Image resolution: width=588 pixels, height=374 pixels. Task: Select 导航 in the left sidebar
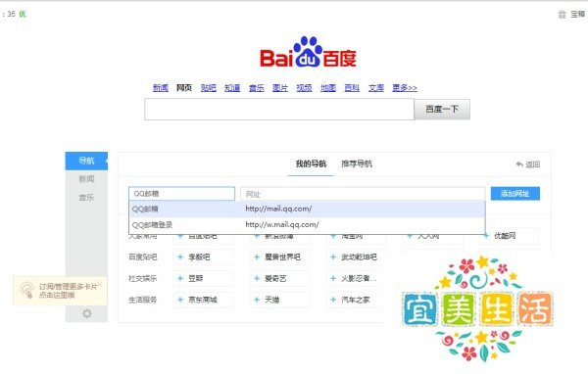coord(86,161)
